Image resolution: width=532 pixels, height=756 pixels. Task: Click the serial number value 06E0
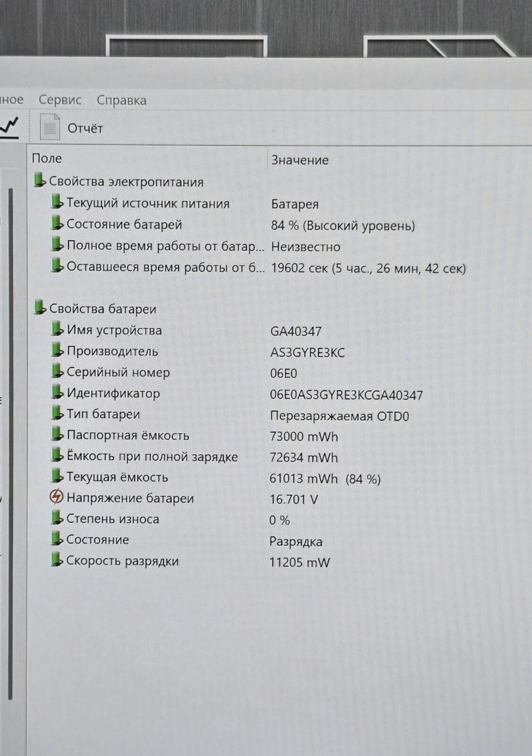[283, 374]
